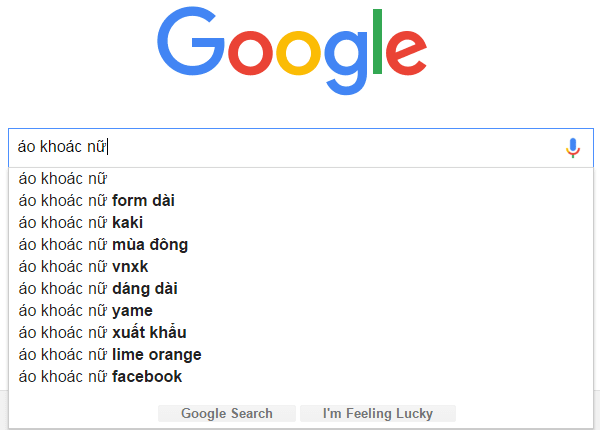Pick the 'áo khoác nữ mùa đông' suggestion
The height and width of the screenshot is (430, 600).
[103, 245]
